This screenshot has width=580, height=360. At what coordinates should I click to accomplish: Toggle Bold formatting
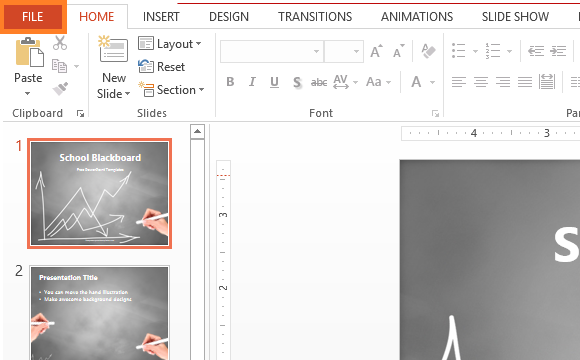click(x=230, y=82)
